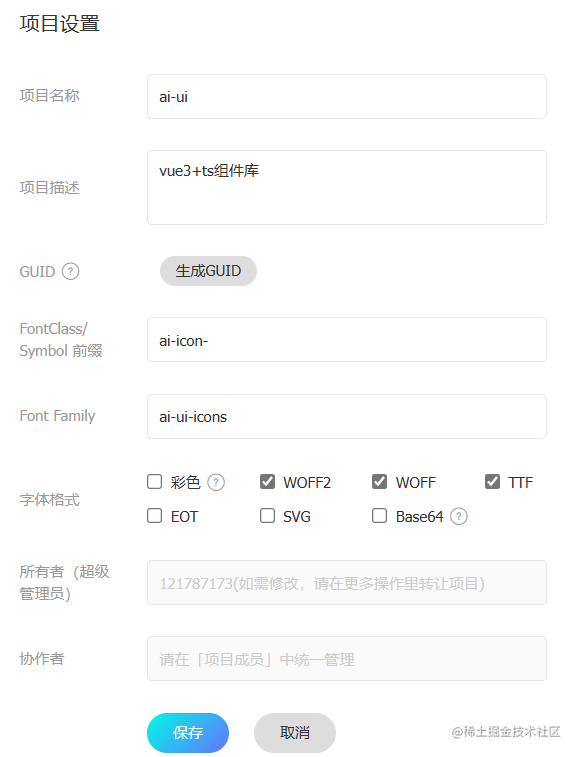579x757 pixels.
Task: Uncheck the WOFF font format
Action: tap(380, 481)
